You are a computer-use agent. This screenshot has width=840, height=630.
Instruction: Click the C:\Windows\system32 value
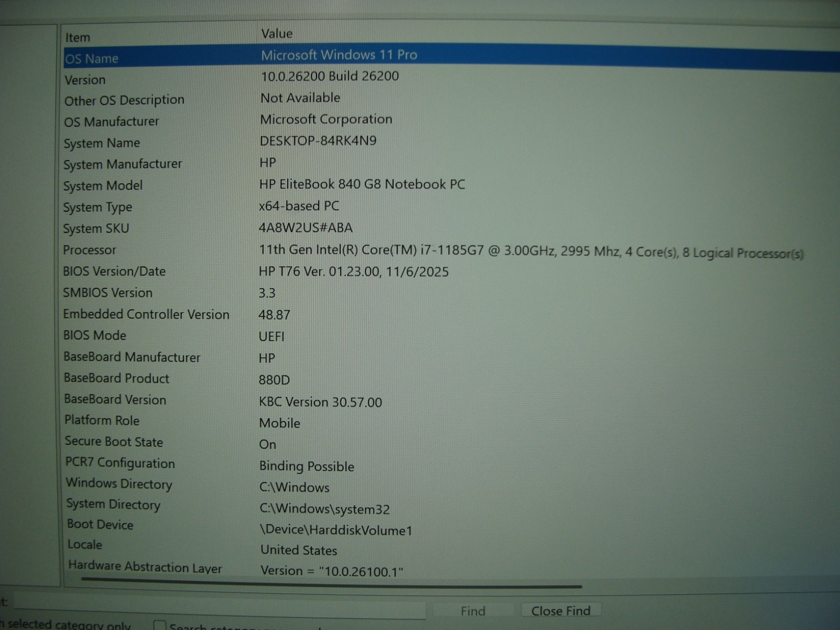click(324, 509)
